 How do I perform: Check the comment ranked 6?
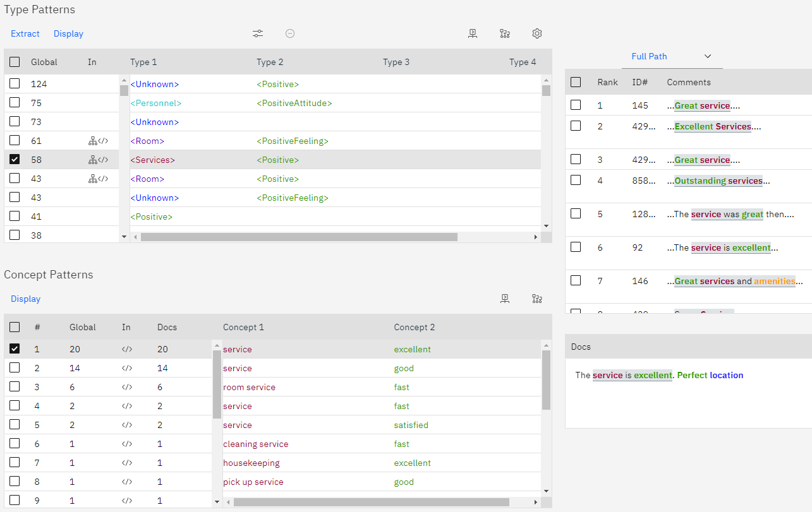576,247
